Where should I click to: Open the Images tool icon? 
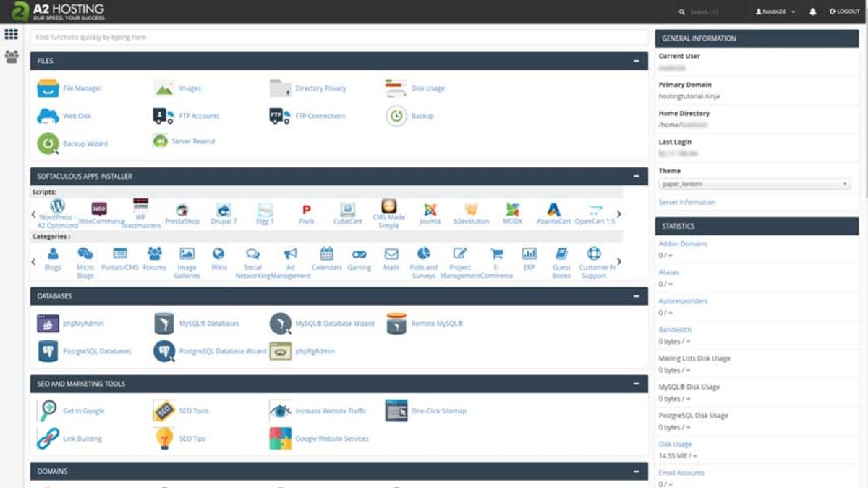(164, 88)
